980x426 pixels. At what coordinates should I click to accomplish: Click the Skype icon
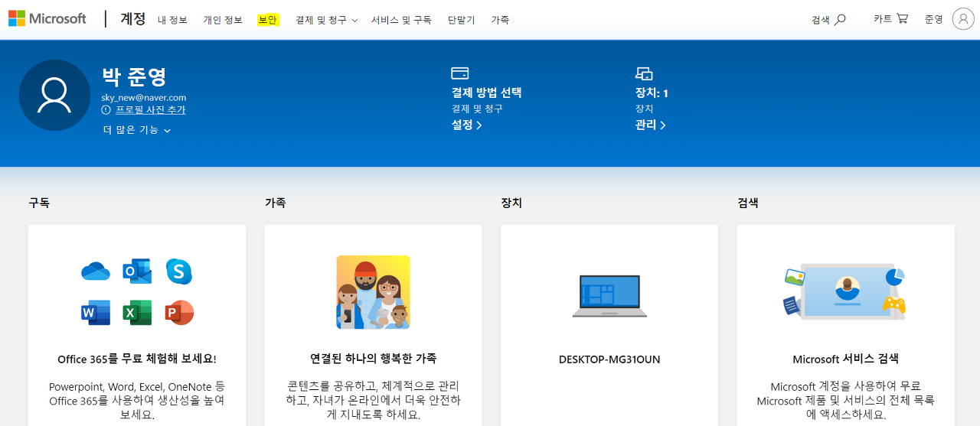[x=178, y=271]
